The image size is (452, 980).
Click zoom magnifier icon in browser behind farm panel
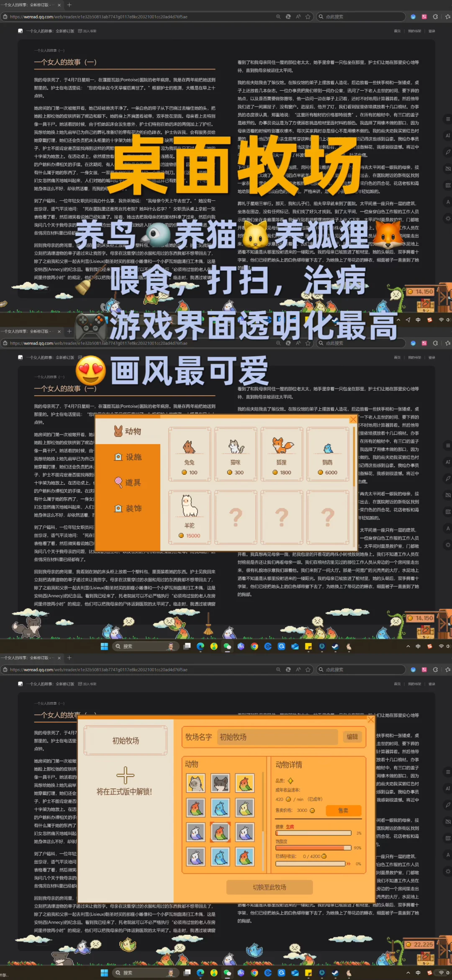click(x=278, y=669)
